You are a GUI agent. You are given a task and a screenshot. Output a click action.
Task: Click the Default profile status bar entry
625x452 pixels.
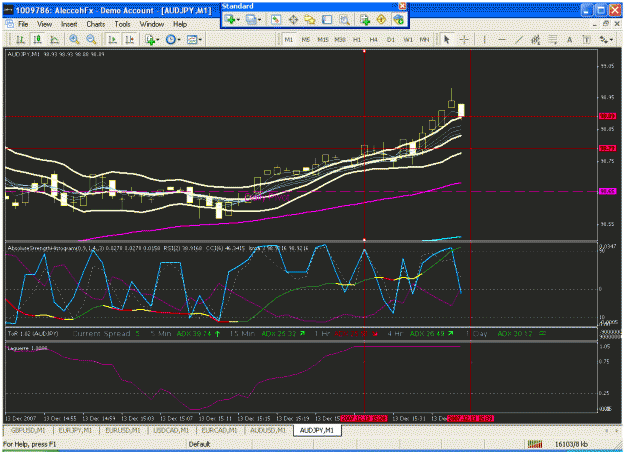click(x=199, y=444)
